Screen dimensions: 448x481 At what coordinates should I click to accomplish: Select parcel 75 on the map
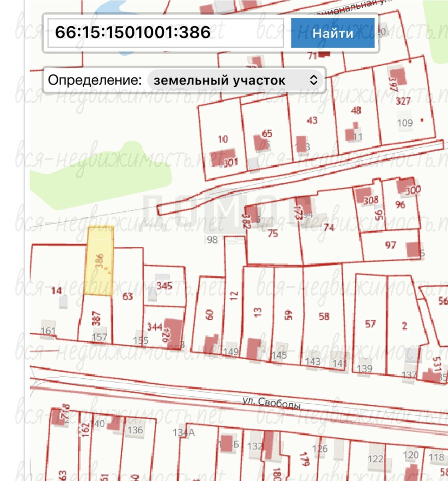(x=273, y=233)
